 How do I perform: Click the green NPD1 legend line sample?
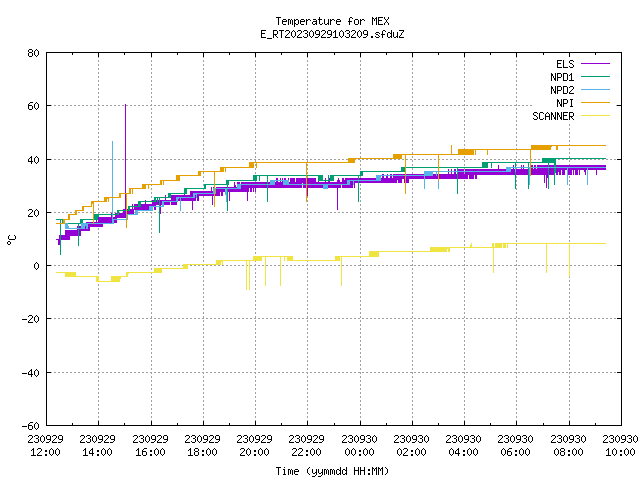[x=596, y=77]
